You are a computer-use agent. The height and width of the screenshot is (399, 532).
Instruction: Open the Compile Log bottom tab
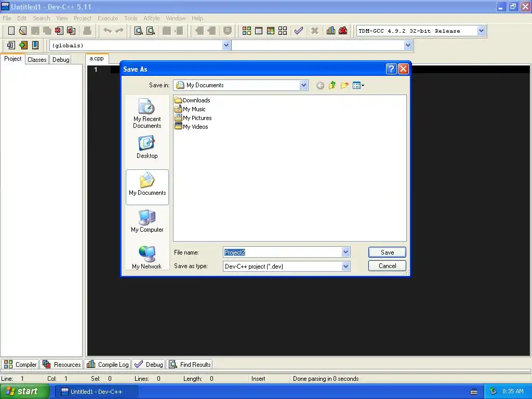tap(108, 364)
